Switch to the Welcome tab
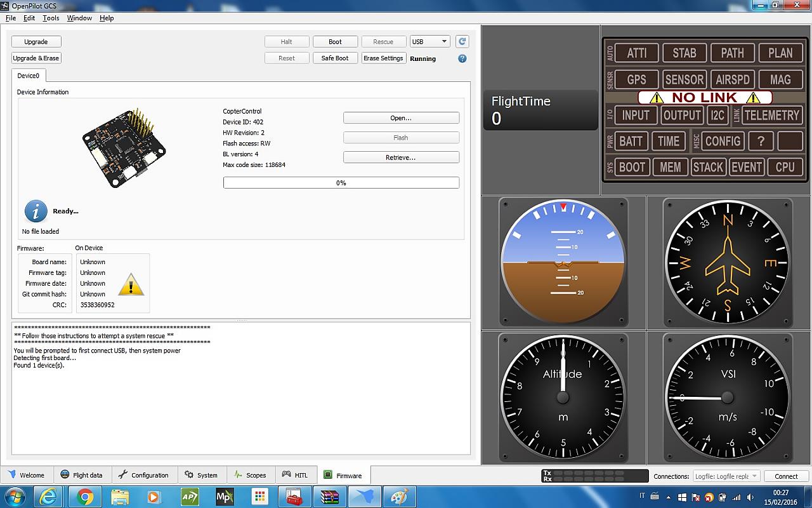This screenshot has height=508, width=812. pos(26,475)
